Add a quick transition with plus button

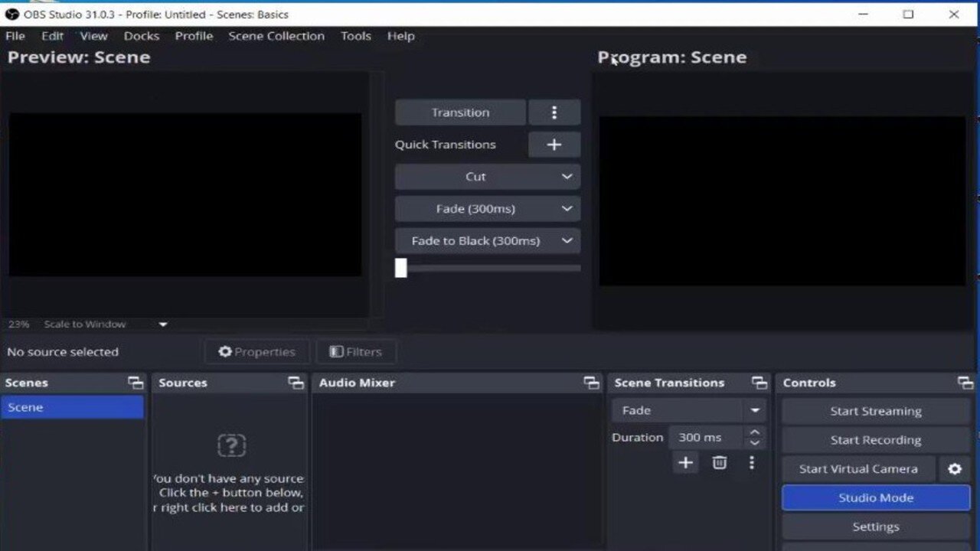pos(554,145)
